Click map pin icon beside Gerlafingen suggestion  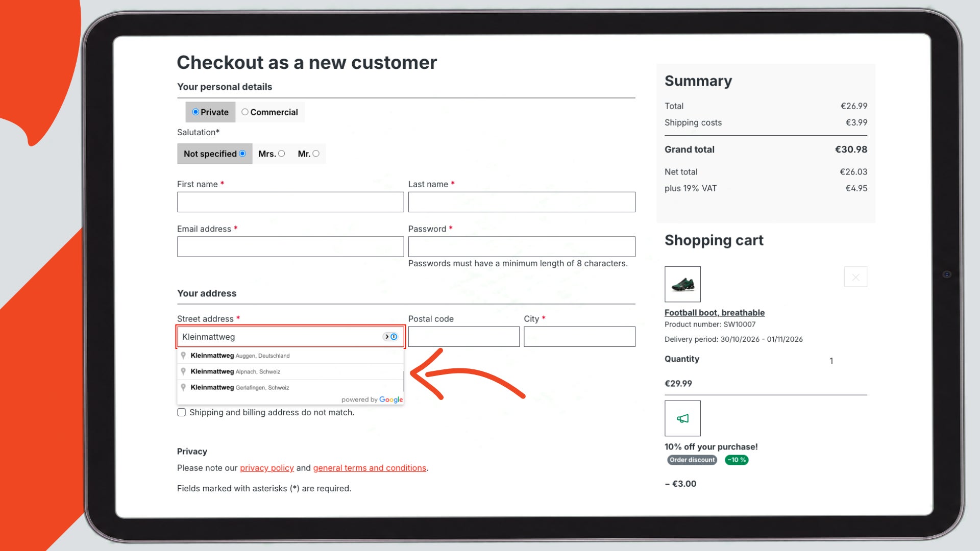pyautogui.click(x=183, y=387)
